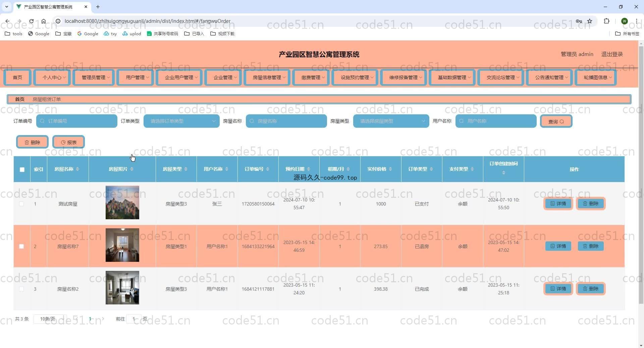Open the 交流论坛管理 menu
Viewport: 644px width, 348px height.
(501, 77)
